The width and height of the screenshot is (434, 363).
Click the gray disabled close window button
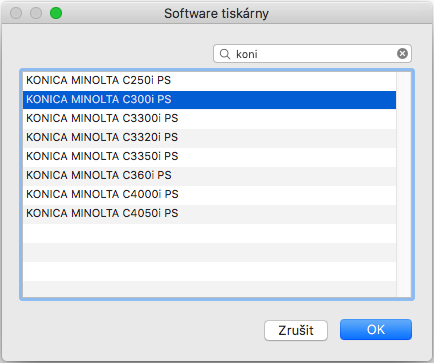click(16, 13)
